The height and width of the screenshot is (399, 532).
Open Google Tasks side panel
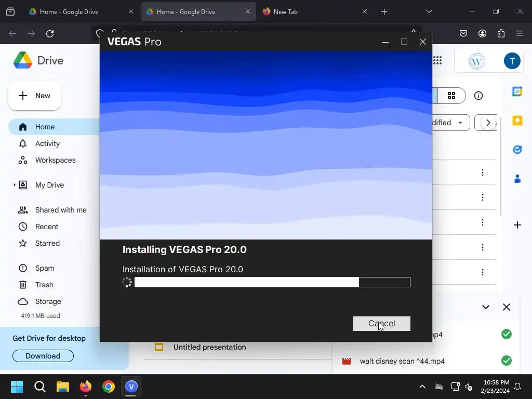point(517,149)
